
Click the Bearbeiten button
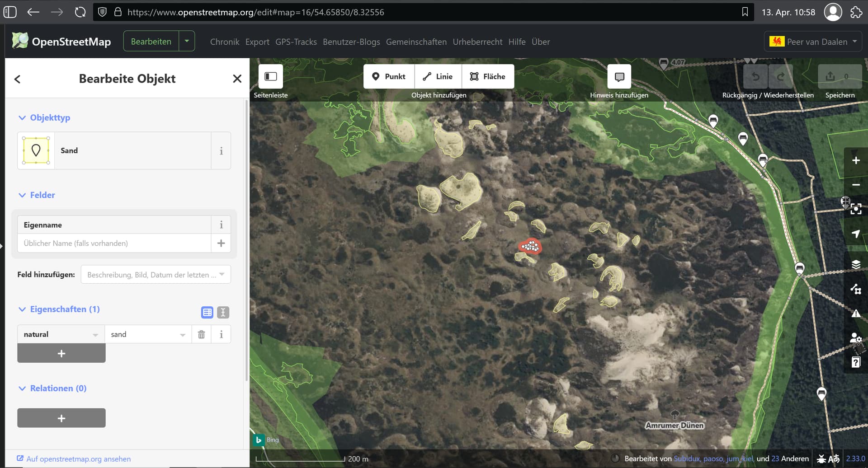[151, 41]
